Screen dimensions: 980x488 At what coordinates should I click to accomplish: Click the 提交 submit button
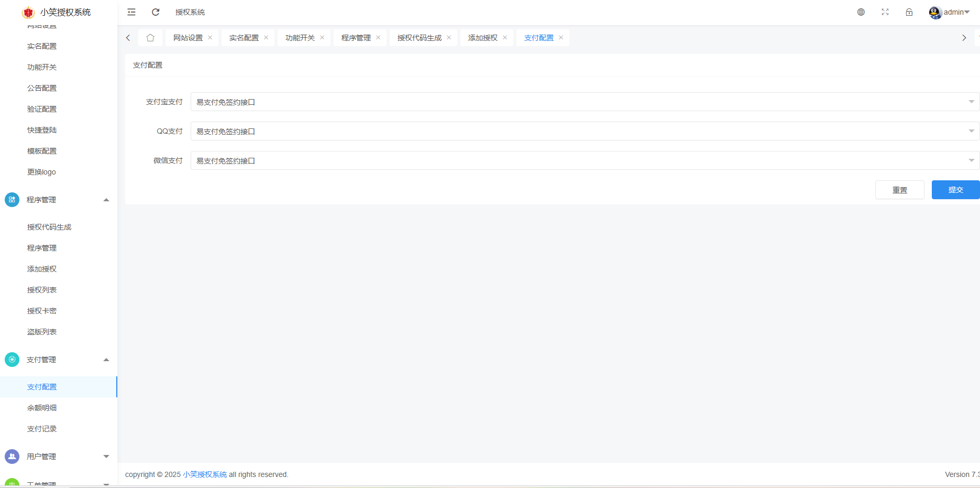pyautogui.click(x=956, y=190)
